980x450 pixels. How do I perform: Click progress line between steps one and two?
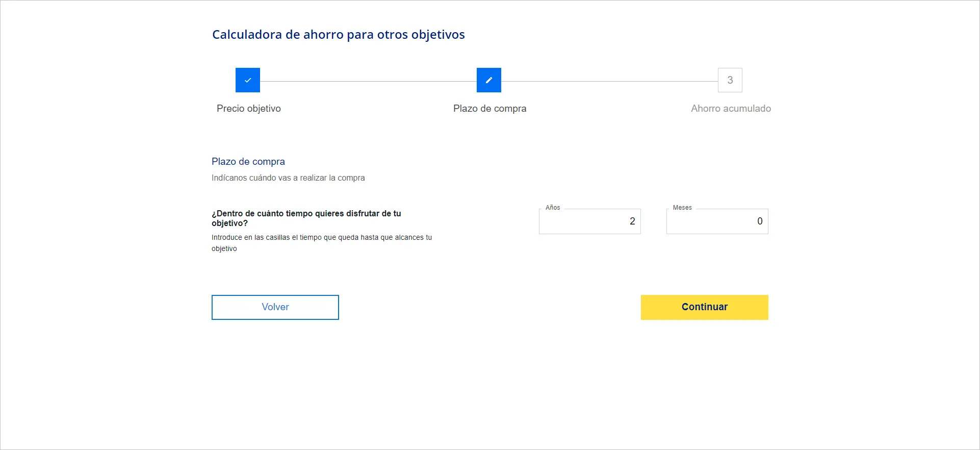368,81
